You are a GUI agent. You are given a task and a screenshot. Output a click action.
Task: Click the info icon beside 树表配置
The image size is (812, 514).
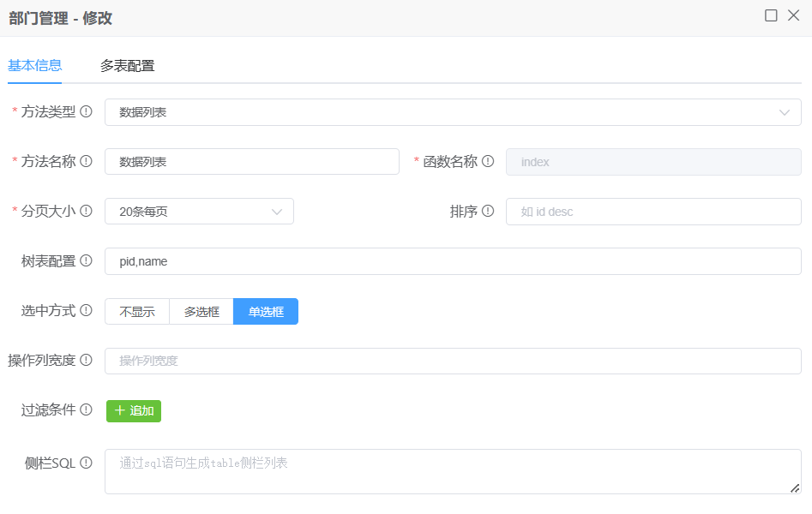[86, 261]
